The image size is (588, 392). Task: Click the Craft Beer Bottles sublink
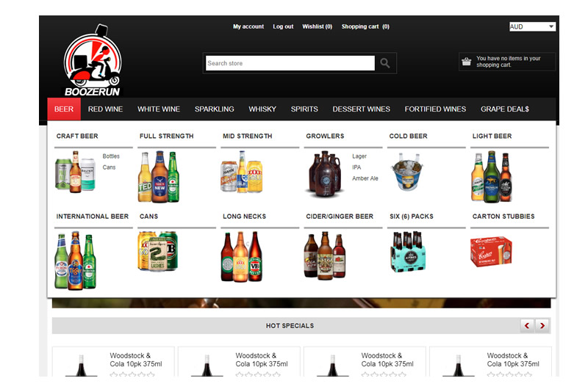coord(111,156)
